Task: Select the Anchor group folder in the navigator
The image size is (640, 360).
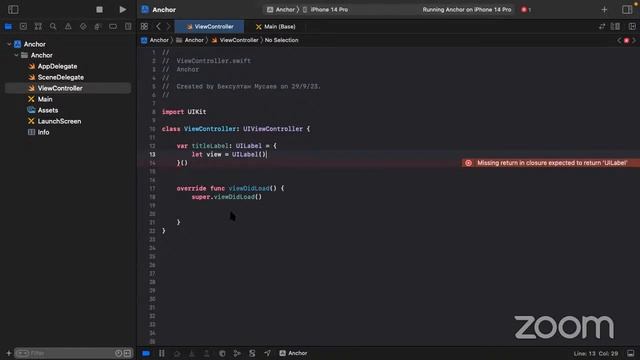Action: point(42,55)
